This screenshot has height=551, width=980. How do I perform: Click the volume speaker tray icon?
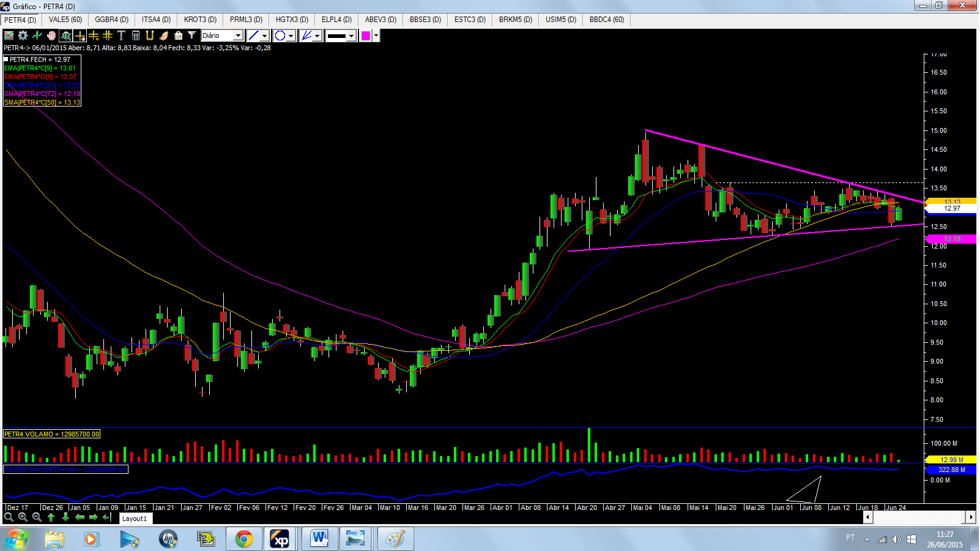(x=896, y=539)
